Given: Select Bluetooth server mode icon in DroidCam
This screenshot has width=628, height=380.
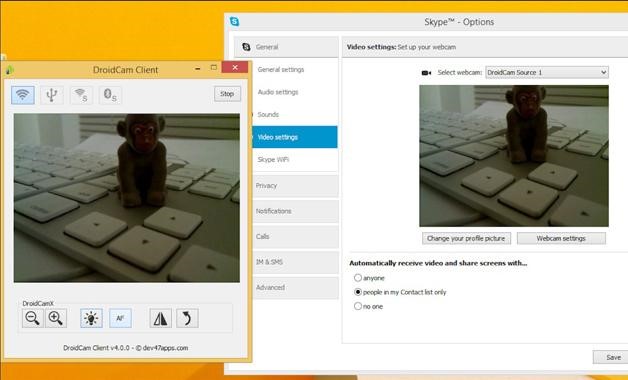Looking at the screenshot, I should tap(110, 95).
